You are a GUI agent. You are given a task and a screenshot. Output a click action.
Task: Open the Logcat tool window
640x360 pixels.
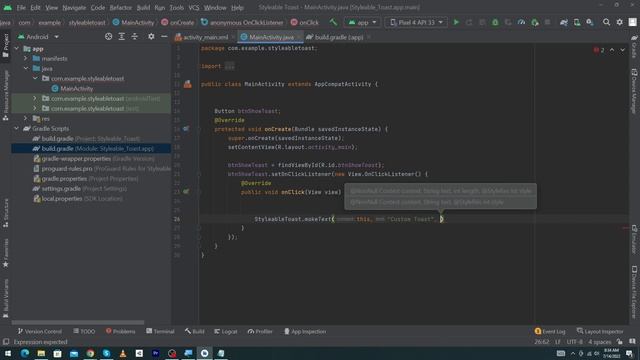(x=225, y=331)
